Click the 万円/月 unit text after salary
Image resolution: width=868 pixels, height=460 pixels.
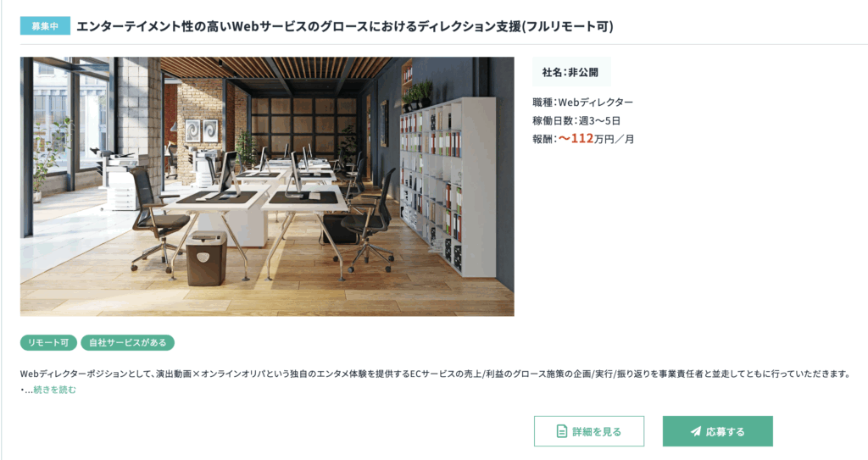pyautogui.click(x=615, y=139)
